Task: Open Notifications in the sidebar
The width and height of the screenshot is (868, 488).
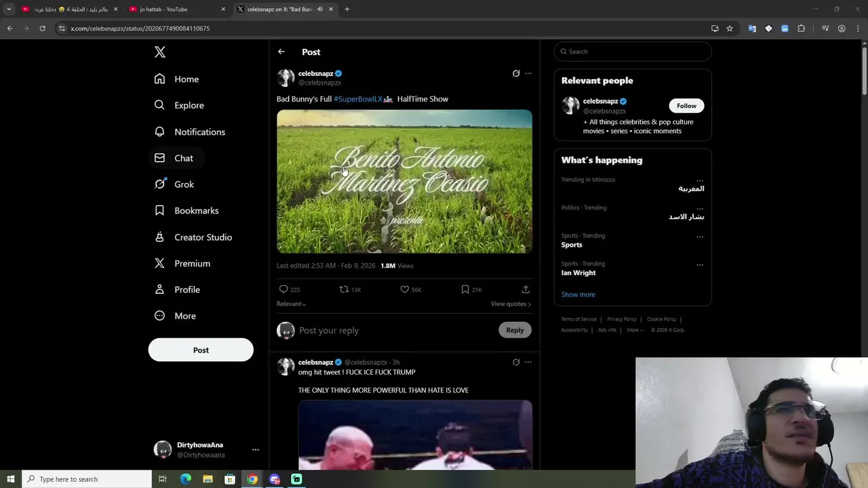Action: (190, 131)
